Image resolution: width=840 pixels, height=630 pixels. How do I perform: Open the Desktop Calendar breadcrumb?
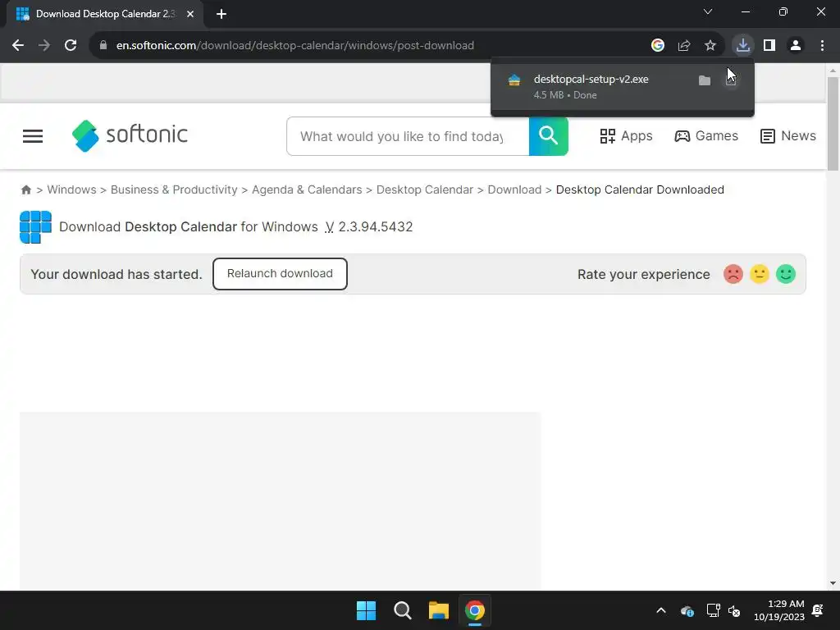pos(425,189)
